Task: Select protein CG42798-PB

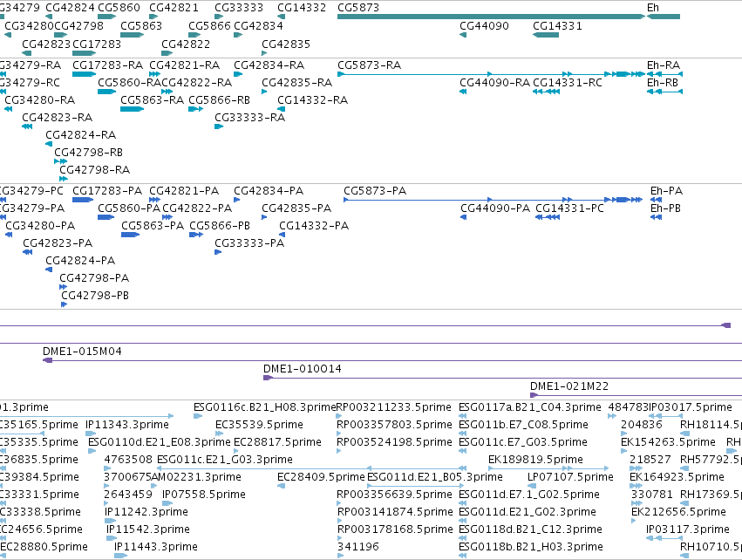Action: (65, 304)
